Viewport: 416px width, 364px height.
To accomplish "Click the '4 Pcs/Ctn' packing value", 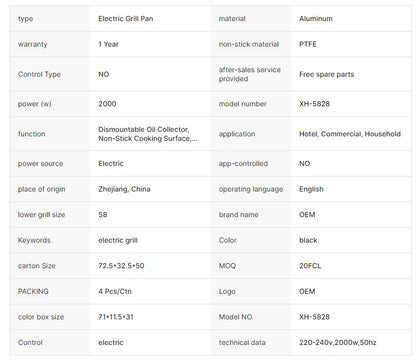I will 115,291.
